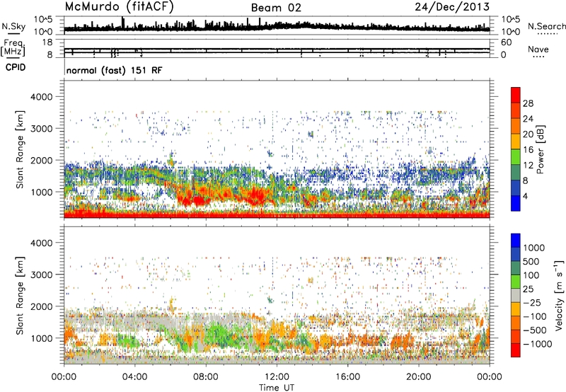Click the Power [dB] colorbar title
Image resolution: width=566 pixels, height=392 pixels.
pyautogui.click(x=540, y=149)
